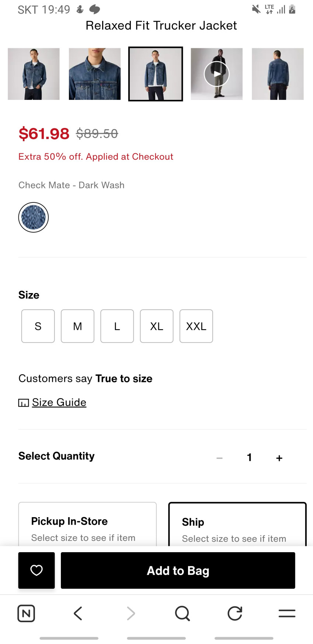
Task: Choose size M
Action: [x=77, y=326]
